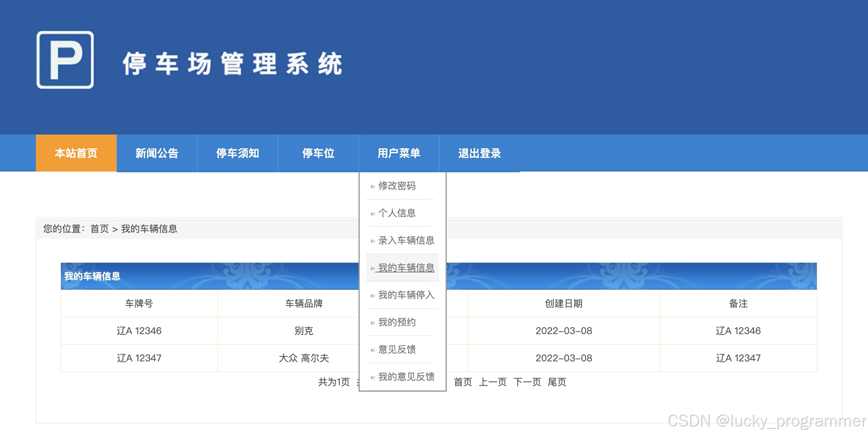
Task: Click the parking P logo icon
Action: click(65, 60)
